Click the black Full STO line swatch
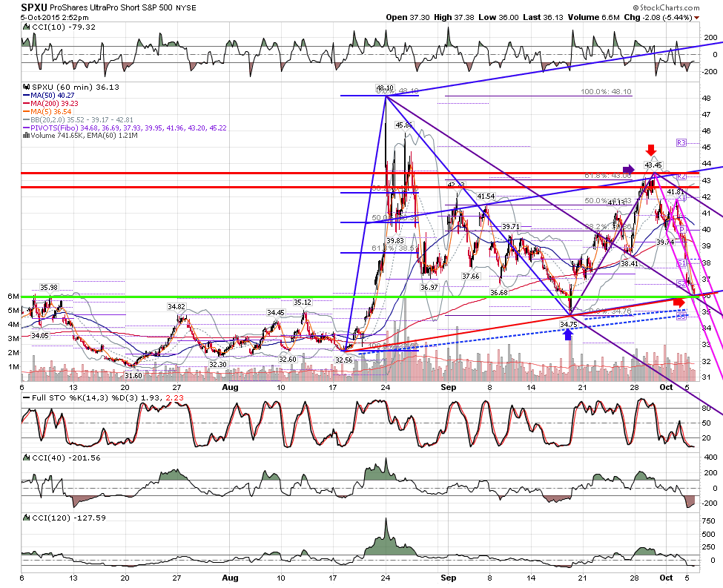Screen dimensions: 723x588 [x=26, y=397]
